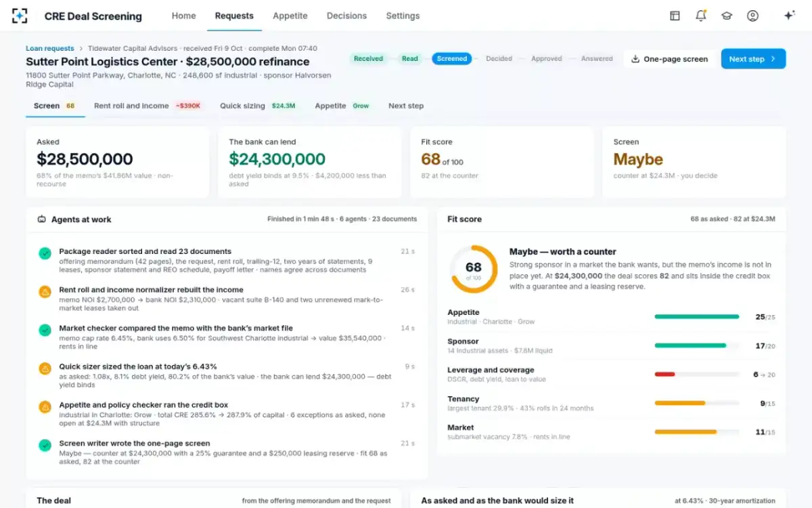Click the robot icon beside Agents at work
Screen dimensions: 812x508
pyautogui.click(x=42, y=219)
